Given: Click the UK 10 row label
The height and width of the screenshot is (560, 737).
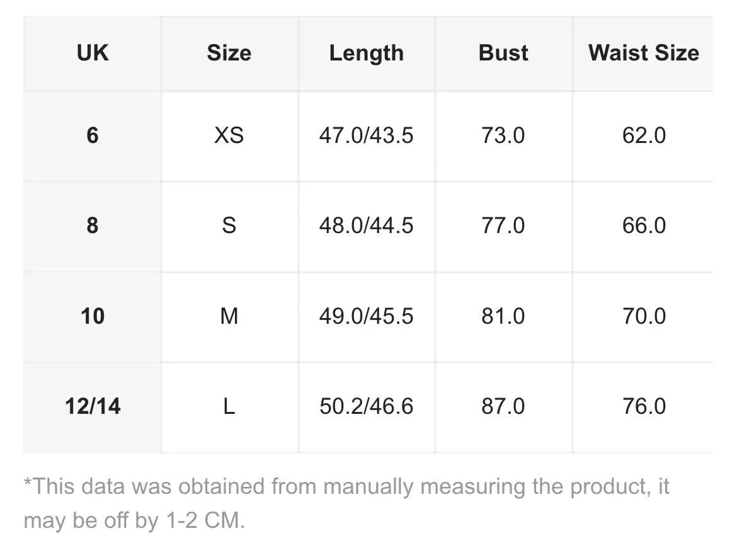Looking at the screenshot, I should pos(93,316).
